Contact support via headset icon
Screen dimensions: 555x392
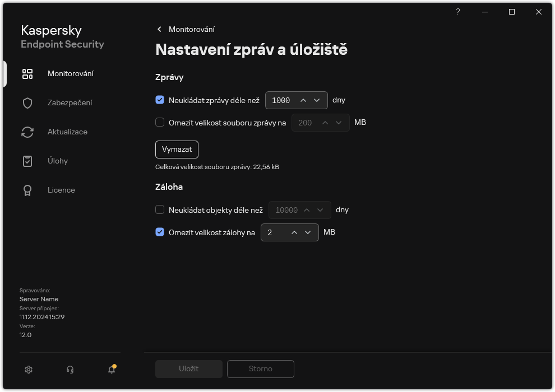(70, 370)
